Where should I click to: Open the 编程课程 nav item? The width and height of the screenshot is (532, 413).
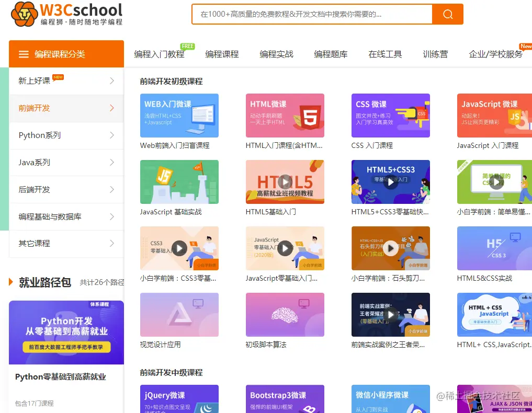click(x=222, y=54)
